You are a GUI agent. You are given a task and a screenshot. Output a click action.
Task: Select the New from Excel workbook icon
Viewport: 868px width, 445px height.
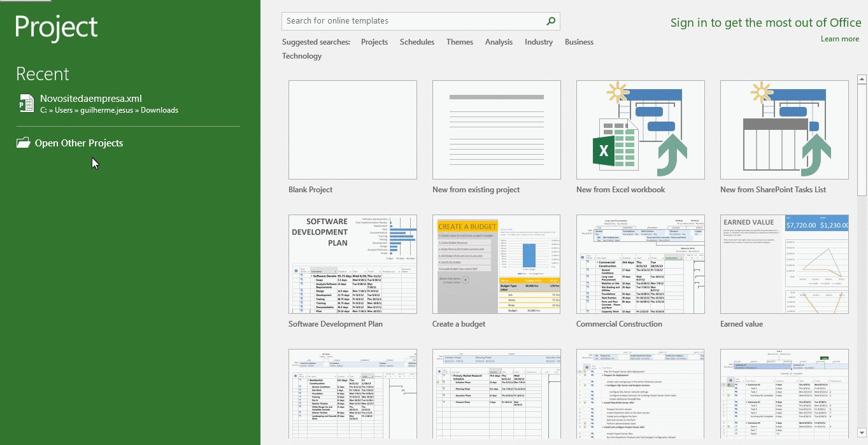point(640,130)
